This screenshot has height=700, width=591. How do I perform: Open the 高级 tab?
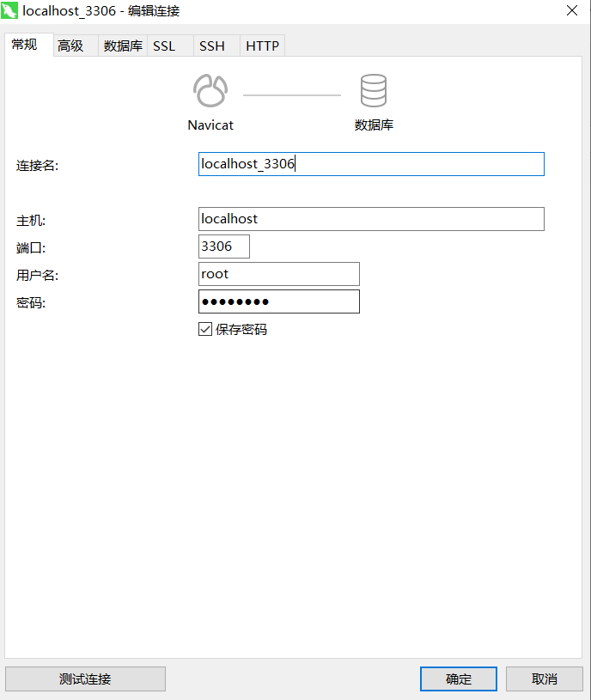coord(70,46)
